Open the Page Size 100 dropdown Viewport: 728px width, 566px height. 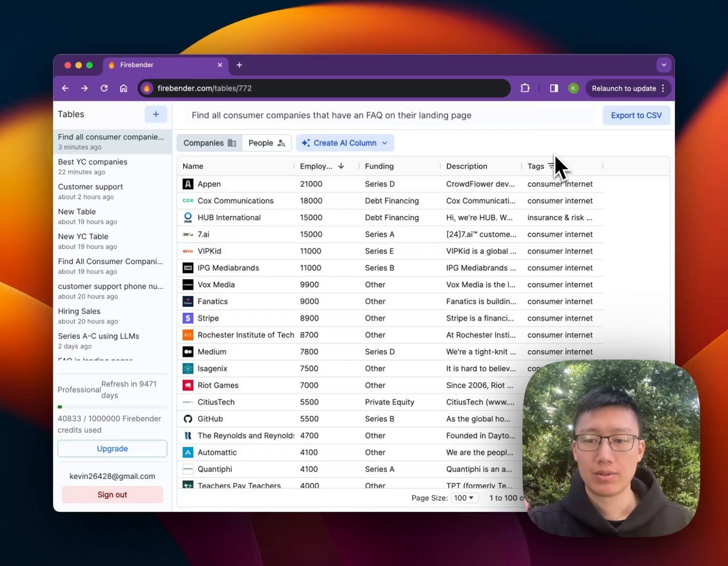coord(464,498)
